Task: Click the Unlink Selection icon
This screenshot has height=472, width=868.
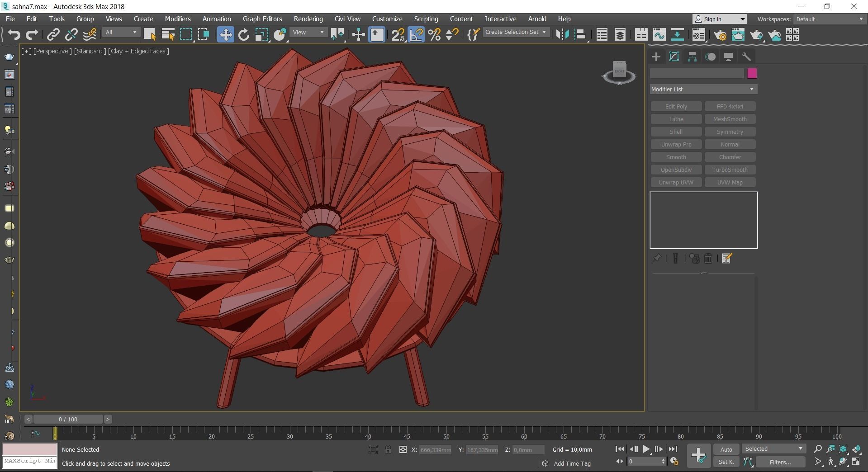Action: tap(71, 35)
